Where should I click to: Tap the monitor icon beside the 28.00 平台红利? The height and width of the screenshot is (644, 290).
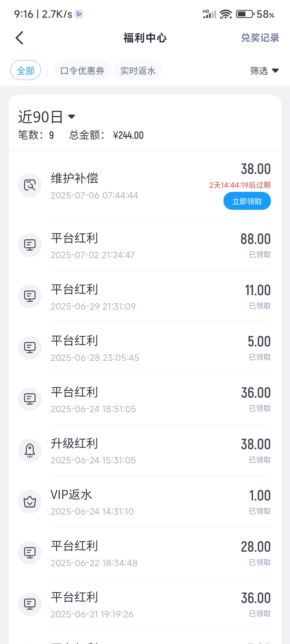click(30, 553)
